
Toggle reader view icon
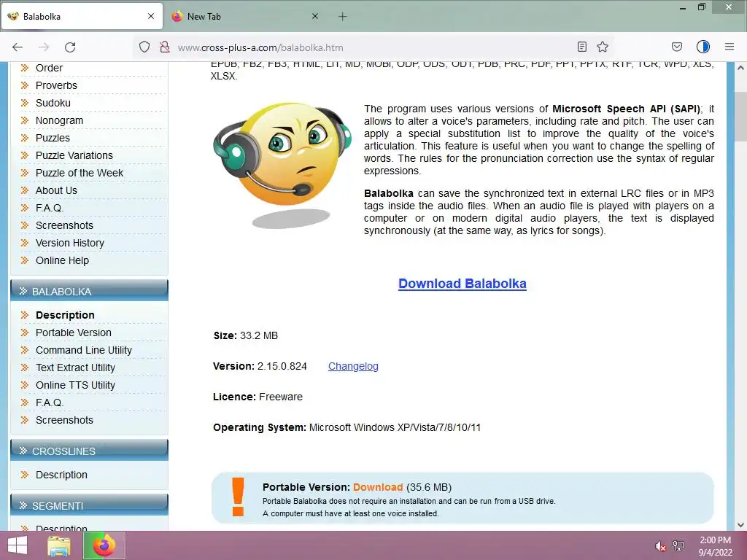click(x=581, y=47)
